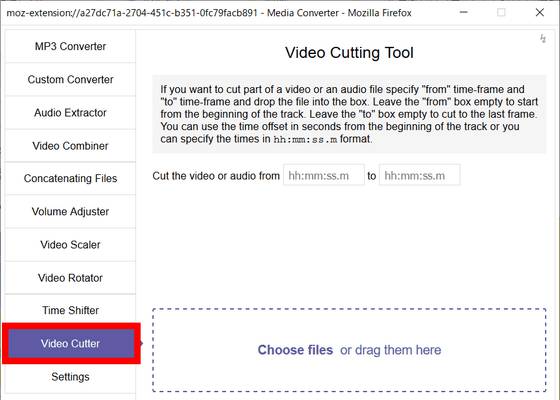
Task: Open the Time Shifter tool
Action: (x=70, y=310)
